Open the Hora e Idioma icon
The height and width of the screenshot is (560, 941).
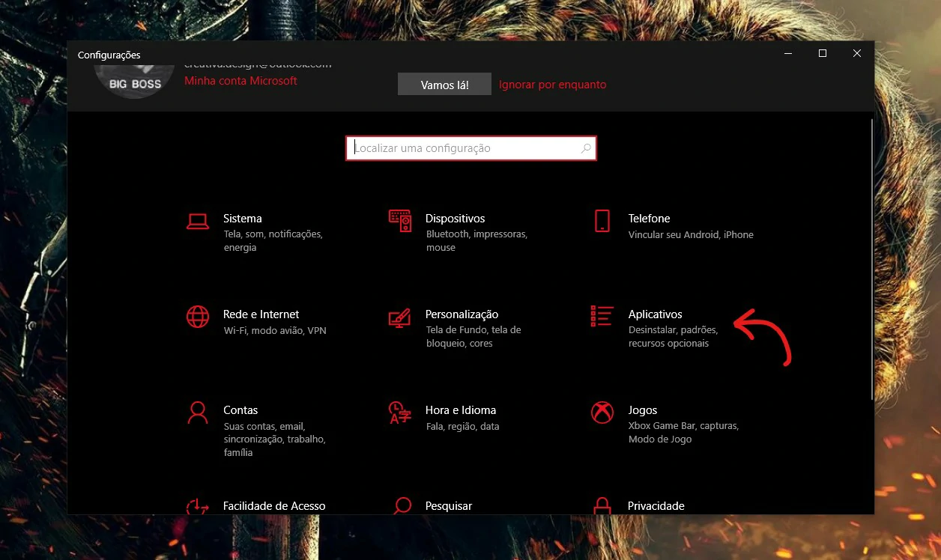[400, 413]
